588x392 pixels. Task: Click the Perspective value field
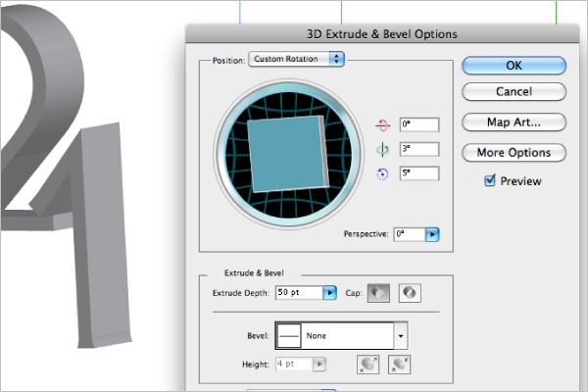pos(410,234)
